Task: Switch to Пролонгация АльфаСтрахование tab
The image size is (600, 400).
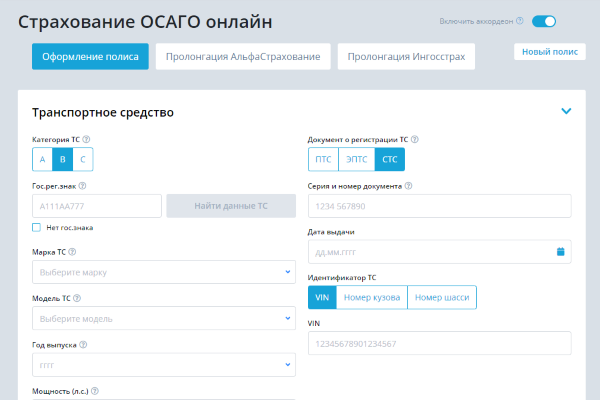Action: pos(243,57)
